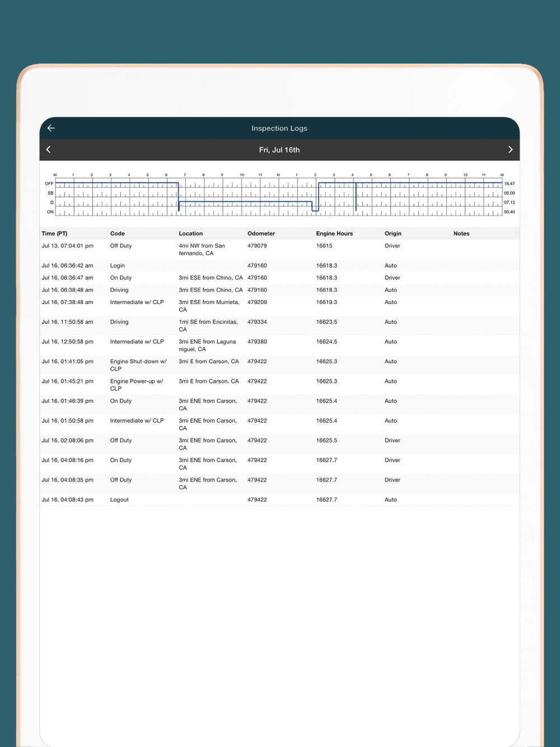
Task: Click location 3mi ENE from Laguna niguel
Action: (x=207, y=346)
